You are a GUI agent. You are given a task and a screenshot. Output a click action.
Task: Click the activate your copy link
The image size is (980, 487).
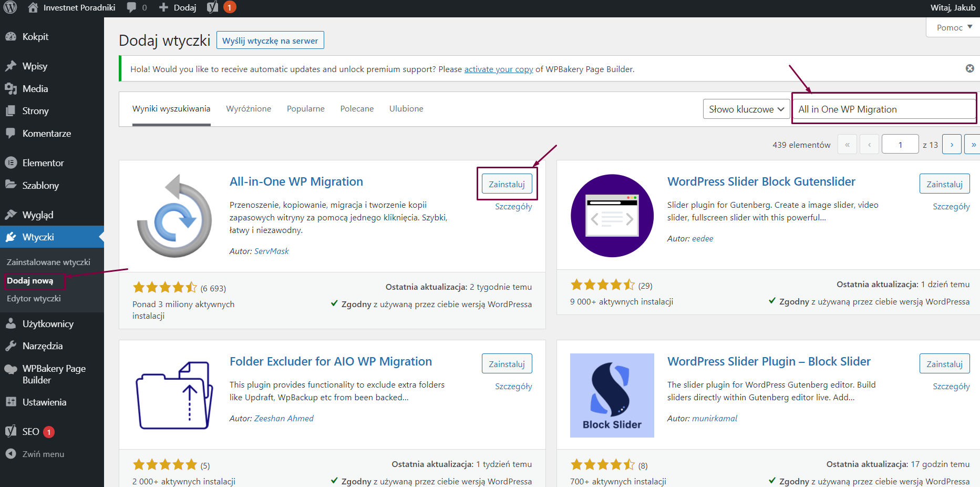(x=498, y=69)
